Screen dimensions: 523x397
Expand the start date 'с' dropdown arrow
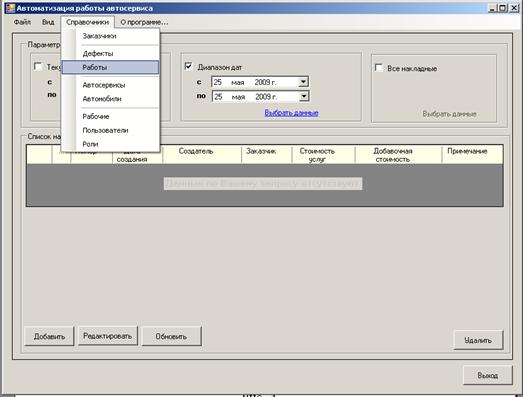pos(303,82)
